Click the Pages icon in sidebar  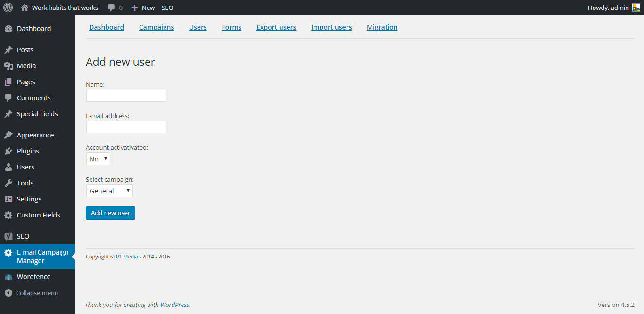(8, 82)
